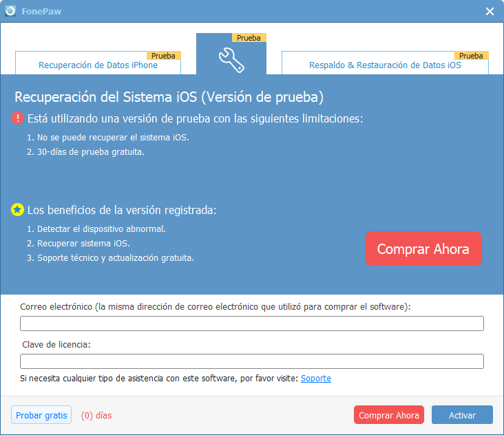This screenshot has width=504, height=435.
Task: Click the yellow star benefits icon
Action: 17,210
